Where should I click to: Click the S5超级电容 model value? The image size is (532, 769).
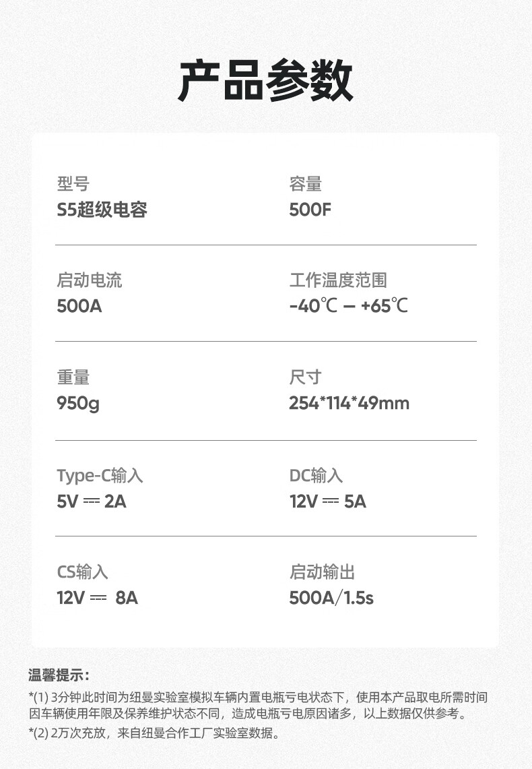[x=102, y=210]
